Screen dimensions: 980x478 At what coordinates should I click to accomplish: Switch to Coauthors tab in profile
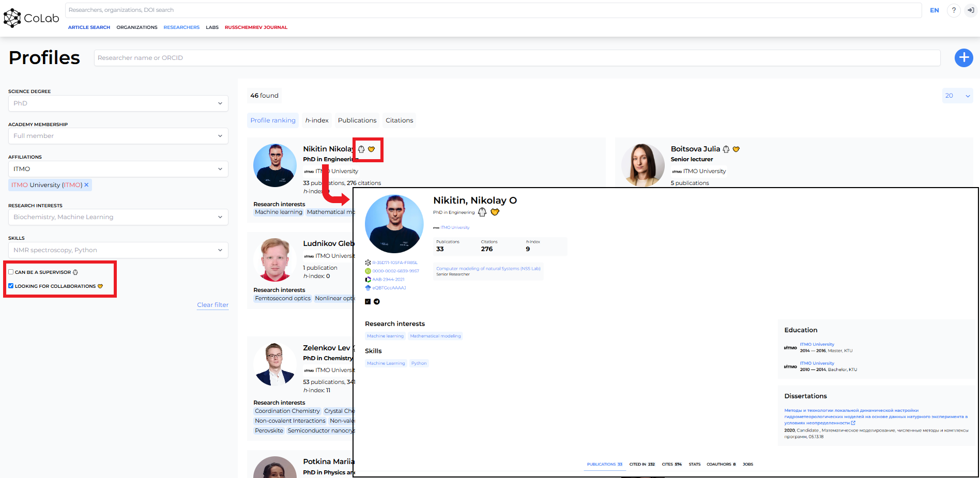721,464
